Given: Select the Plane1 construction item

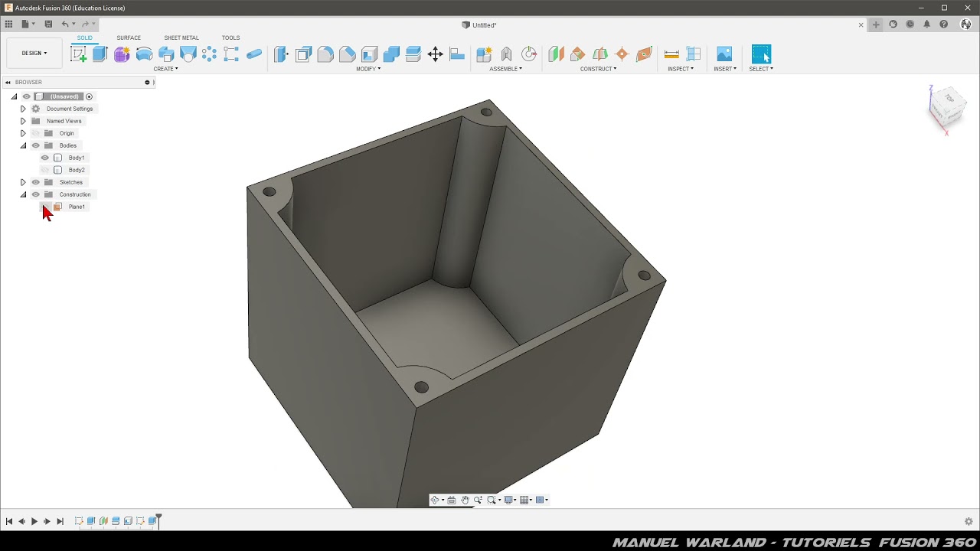Looking at the screenshot, I should click(x=77, y=207).
